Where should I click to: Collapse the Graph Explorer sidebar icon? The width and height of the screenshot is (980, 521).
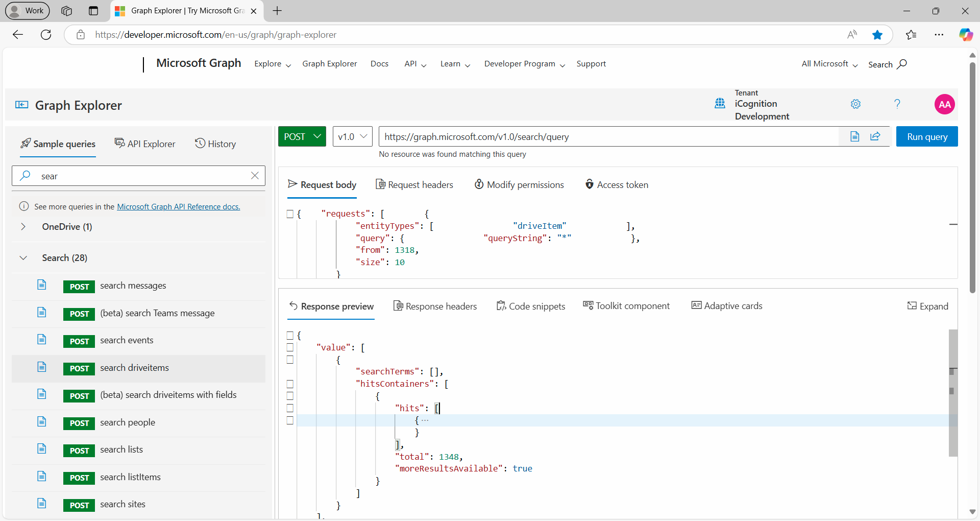pyautogui.click(x=21, y=105)
